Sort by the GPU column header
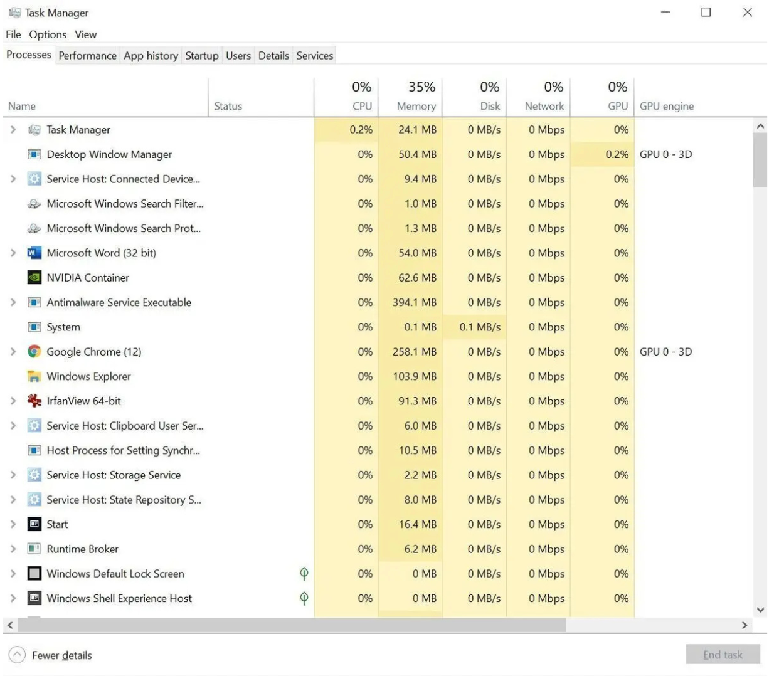The width and height of the screenshot is (784, 676). [602, 97]
